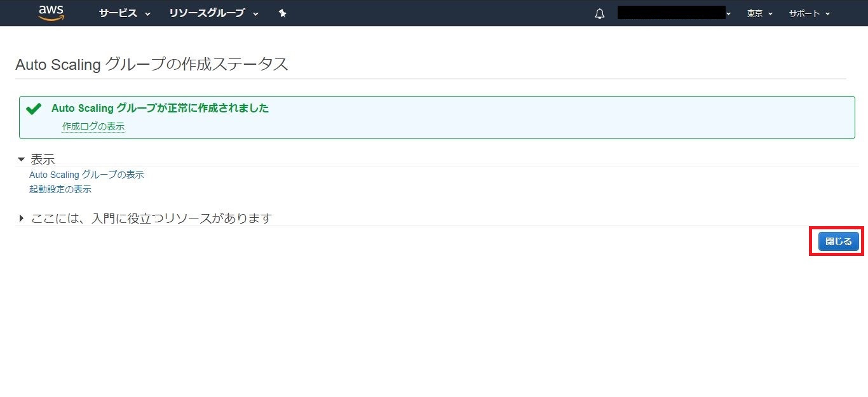Viewport: 868px width, 397px height.
Task: Click the pin shortcut icon in header
Action: tap(283, 13)
